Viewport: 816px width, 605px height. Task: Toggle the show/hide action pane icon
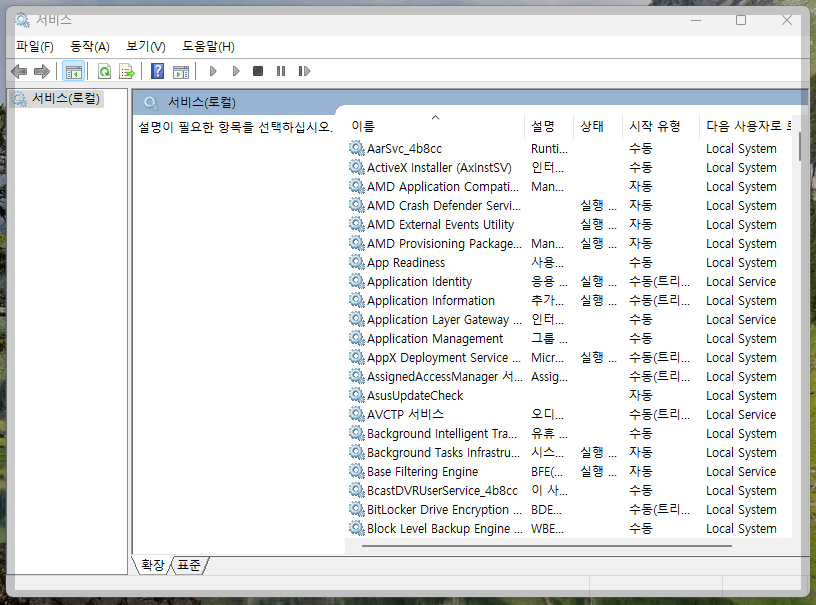click(181, 70)
